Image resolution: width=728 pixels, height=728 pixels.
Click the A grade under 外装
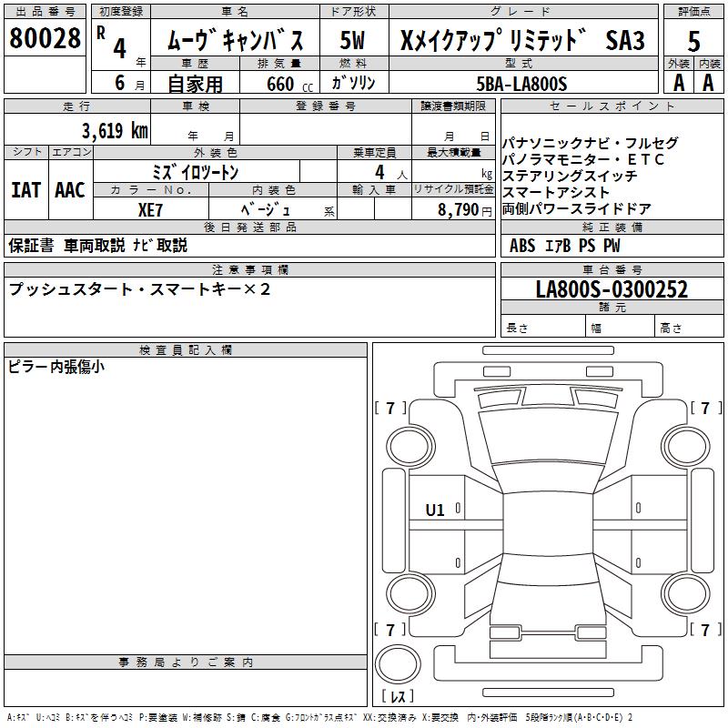679,83
